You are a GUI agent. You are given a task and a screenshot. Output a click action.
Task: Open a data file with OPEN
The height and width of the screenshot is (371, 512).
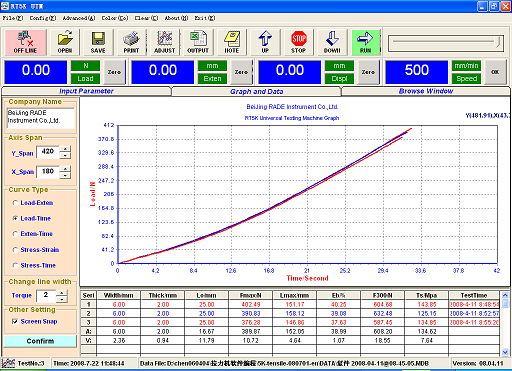(65, 42)
